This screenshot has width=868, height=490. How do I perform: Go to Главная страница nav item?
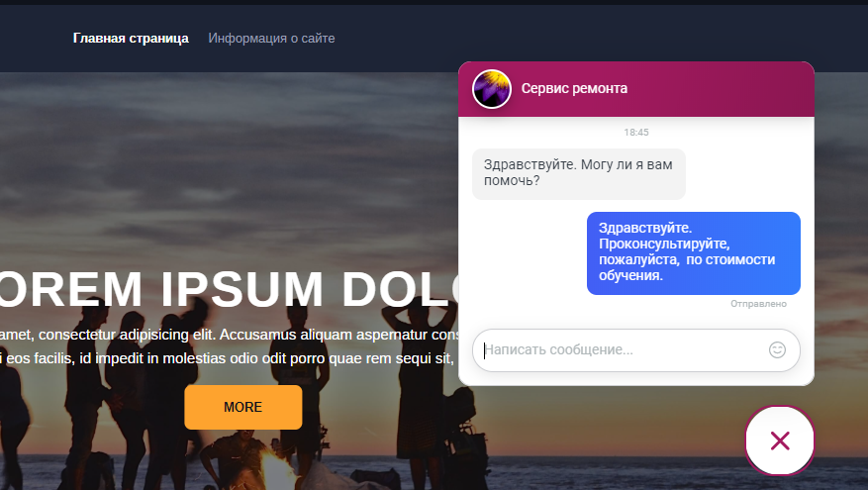click(x=131, y=39)
